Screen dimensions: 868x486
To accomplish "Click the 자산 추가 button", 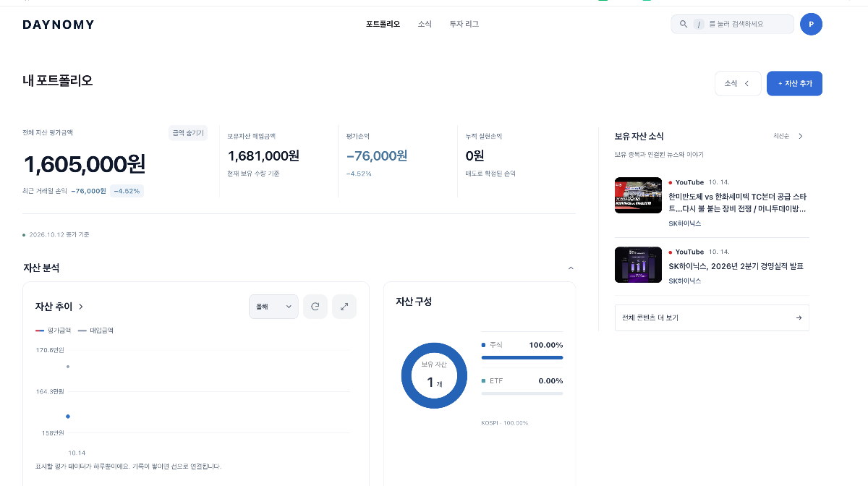I will 794,83.
